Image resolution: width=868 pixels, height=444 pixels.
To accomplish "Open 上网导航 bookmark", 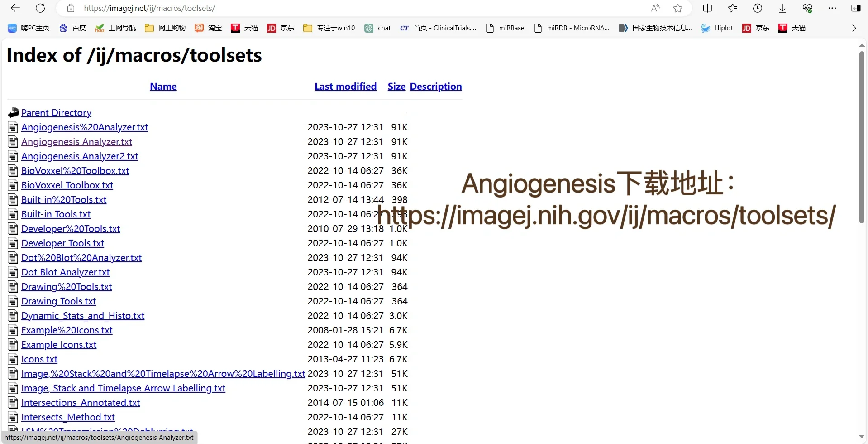I will [x=115, y=28].
